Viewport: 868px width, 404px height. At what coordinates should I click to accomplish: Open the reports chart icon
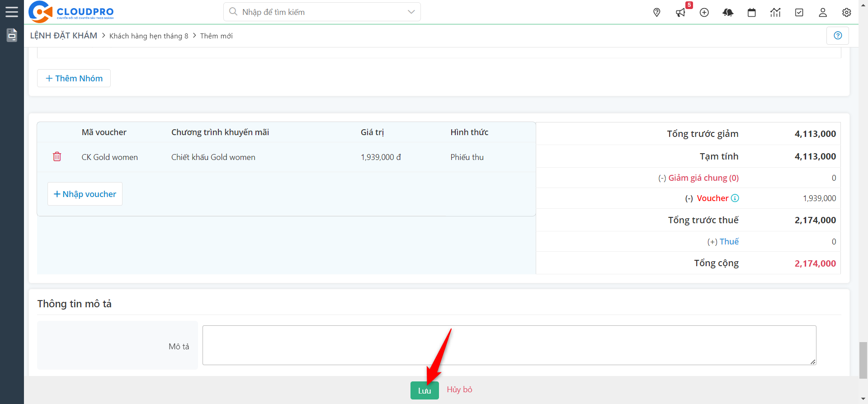(x=775, y=13)
